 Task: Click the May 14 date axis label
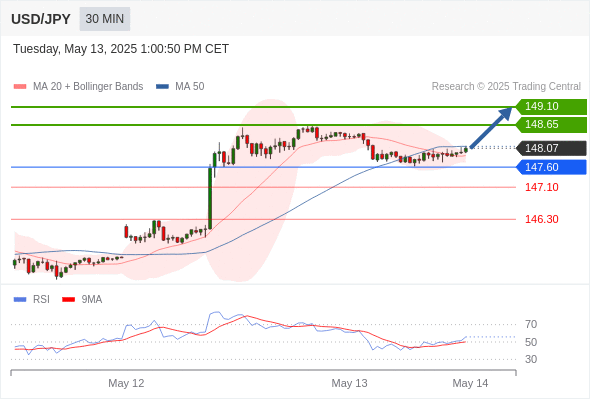tap(470, 383)
